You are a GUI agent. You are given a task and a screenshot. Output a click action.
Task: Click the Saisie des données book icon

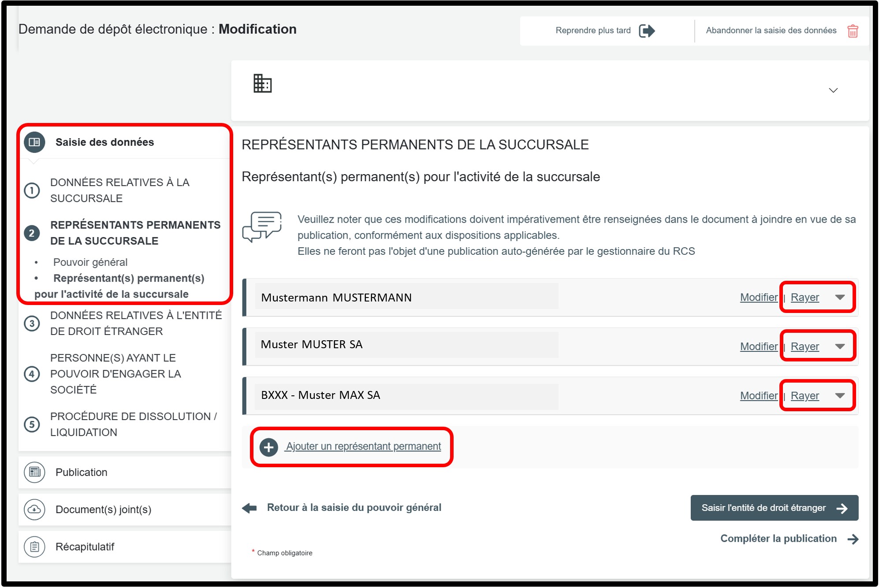click(34, 142)
